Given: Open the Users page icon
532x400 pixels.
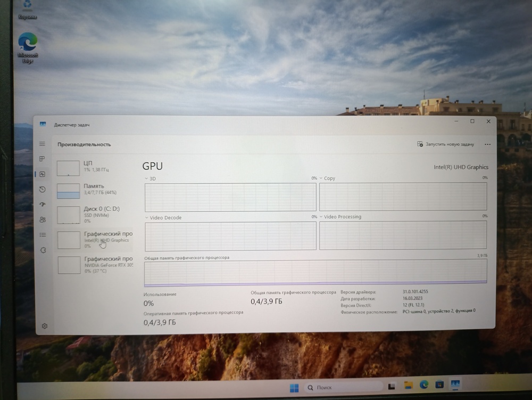Looking at the screenshot, I should (43, 219).
